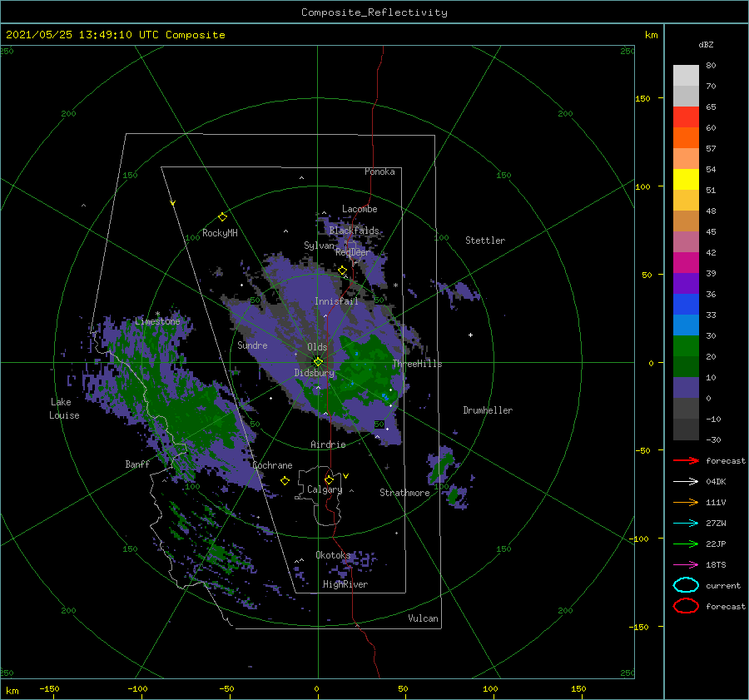The width and height of the screenshot is (749, 700).
Task: Pick the red 60-65 dBZ swatch
Action: (x=686, y=117)
